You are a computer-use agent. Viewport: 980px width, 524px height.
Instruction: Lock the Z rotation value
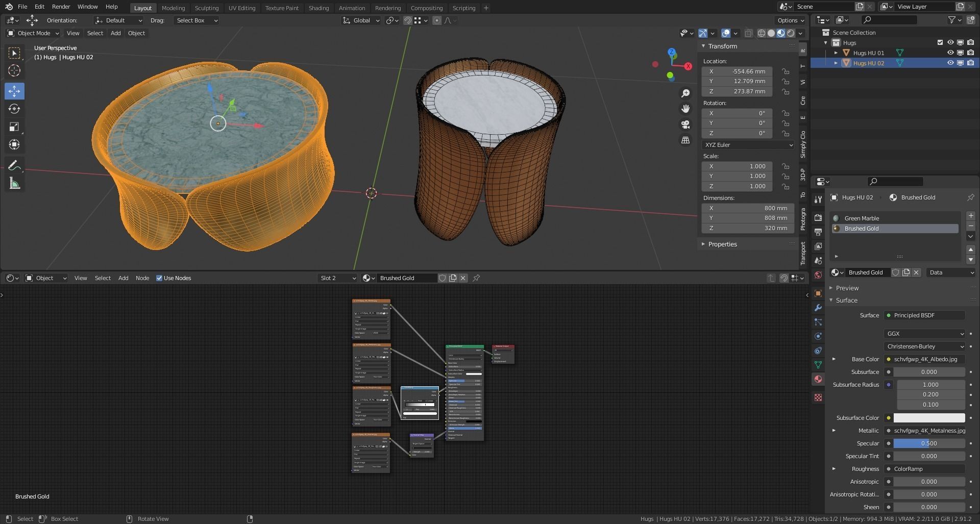pyautogui.click(x=786, y=133)
